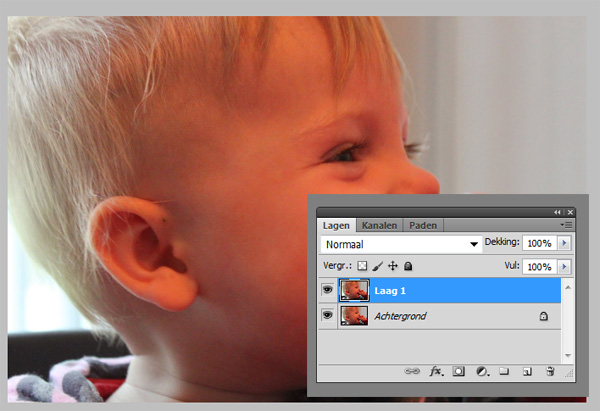Hide the Laag 1 layer

(327, 290)
